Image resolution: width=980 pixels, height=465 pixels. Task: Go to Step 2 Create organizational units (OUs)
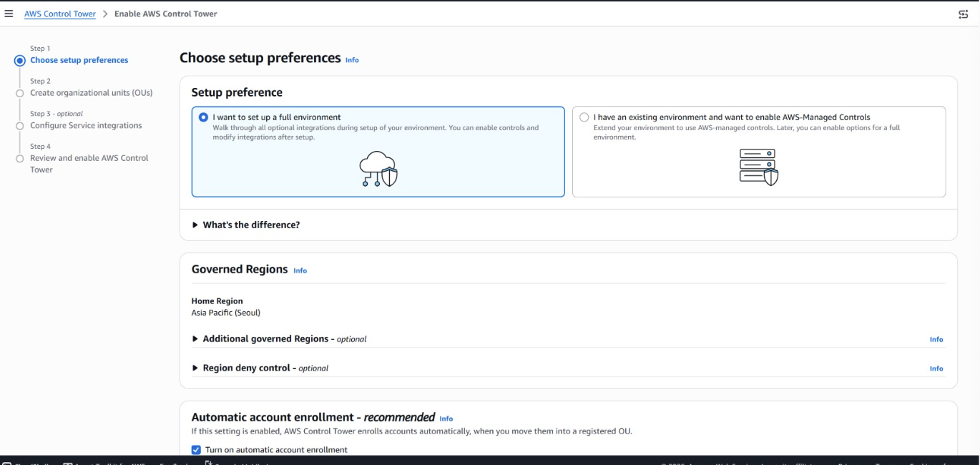91,93
